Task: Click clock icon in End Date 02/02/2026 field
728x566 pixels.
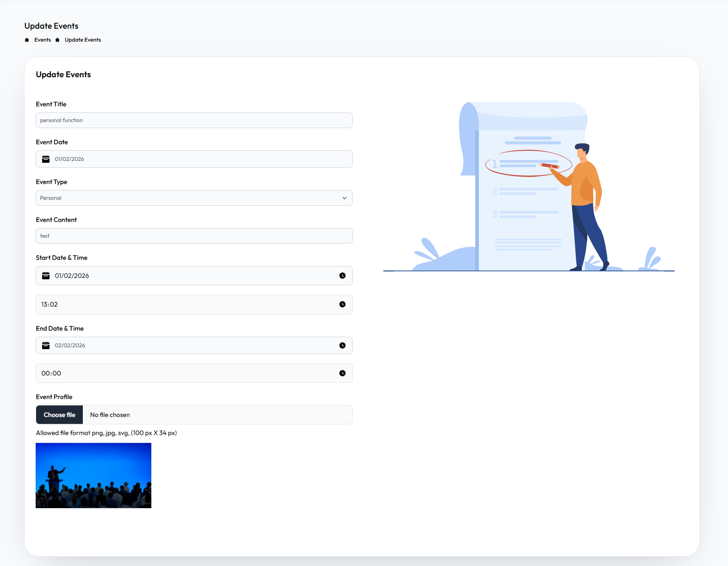Action: [x=342, y=345]
